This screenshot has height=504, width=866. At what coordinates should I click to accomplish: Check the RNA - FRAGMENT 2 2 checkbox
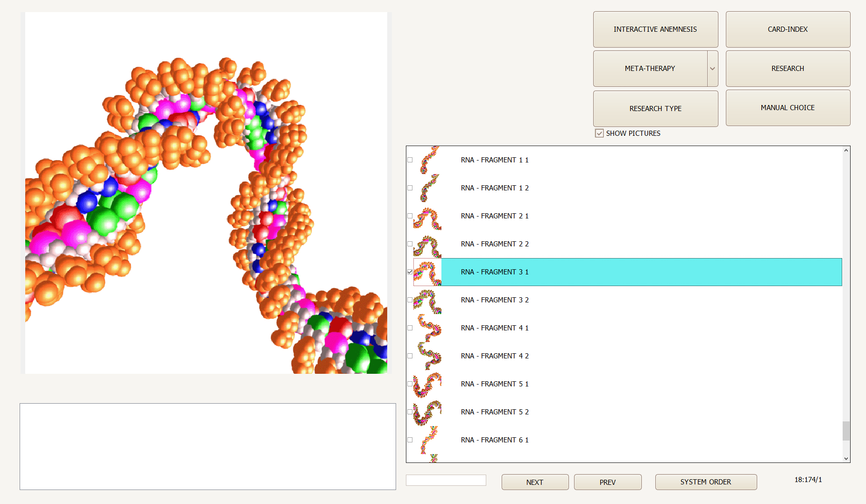(410, 244)
